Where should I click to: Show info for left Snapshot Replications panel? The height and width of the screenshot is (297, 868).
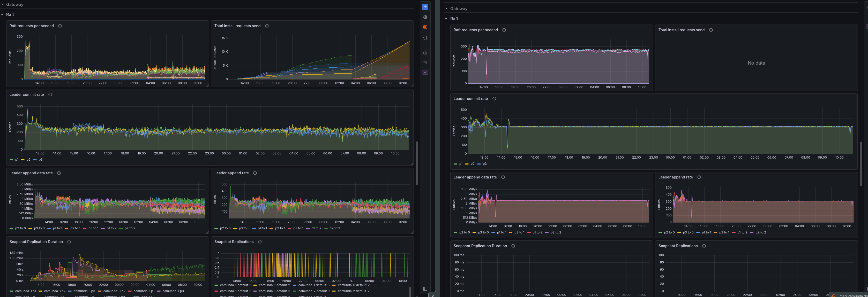[x=260, y=242]
